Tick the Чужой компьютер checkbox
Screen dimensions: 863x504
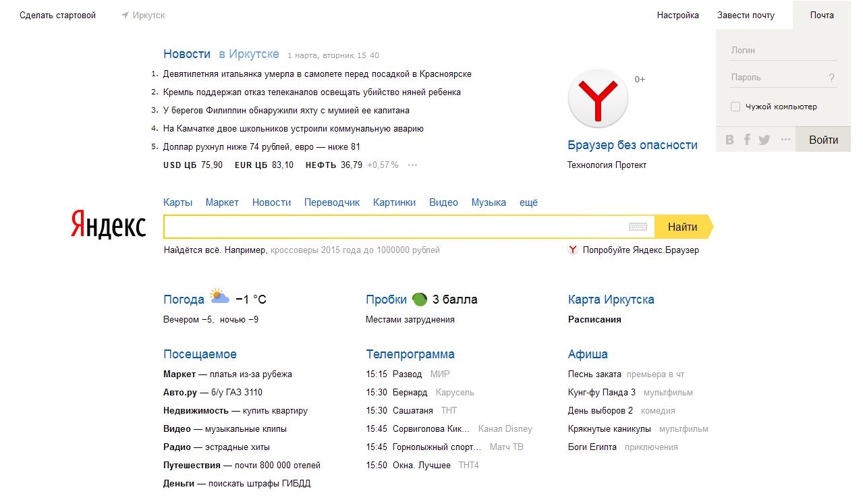[735, 107]
